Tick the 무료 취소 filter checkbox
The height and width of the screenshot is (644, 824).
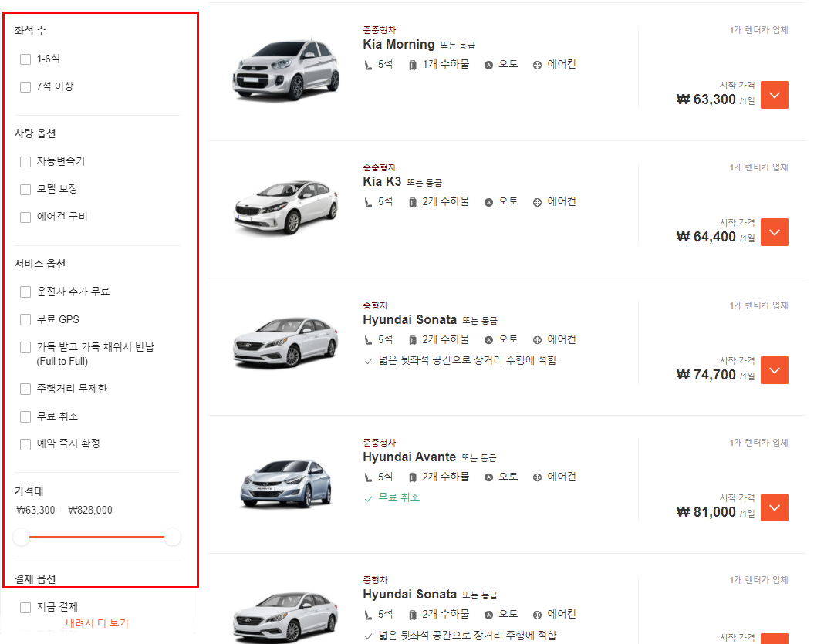[x=25, y=417]
